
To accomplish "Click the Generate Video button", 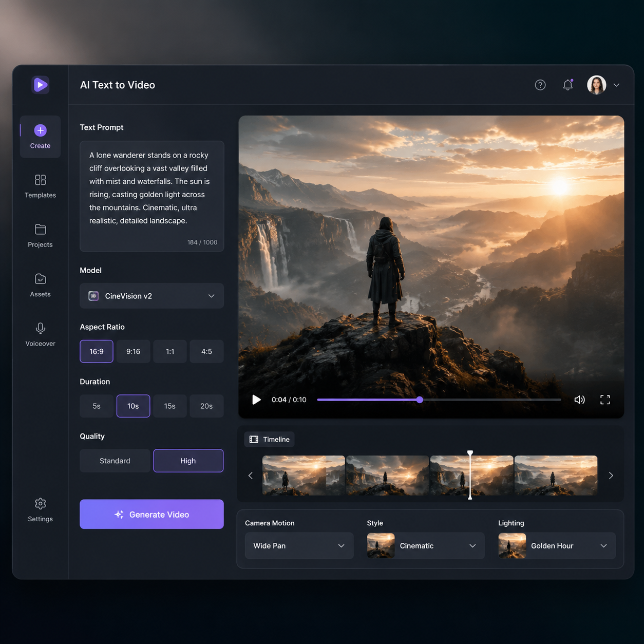I will 151,514.
